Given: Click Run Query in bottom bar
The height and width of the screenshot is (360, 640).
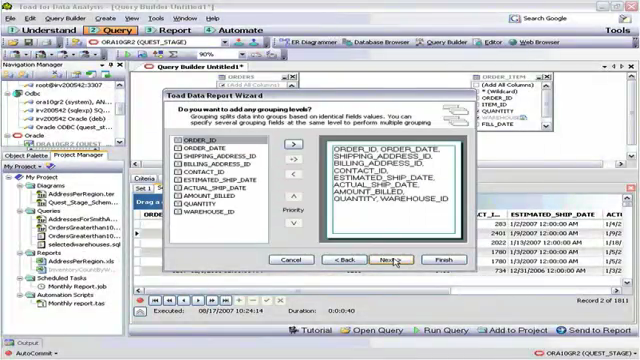Looking at the screenshot, I should 440,330.
